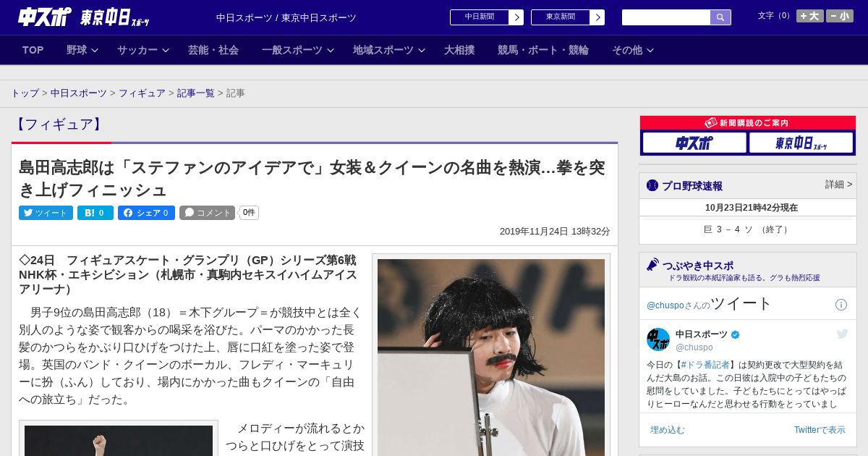Open プロ野球速報 heading link
868x456 pixels.
click(x=692, y=186)
